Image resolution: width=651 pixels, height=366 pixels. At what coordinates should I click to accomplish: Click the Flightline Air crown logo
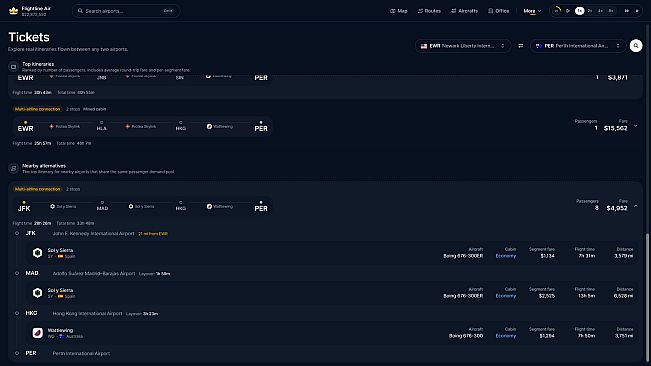pyautogui.click(x=13, y=11)
